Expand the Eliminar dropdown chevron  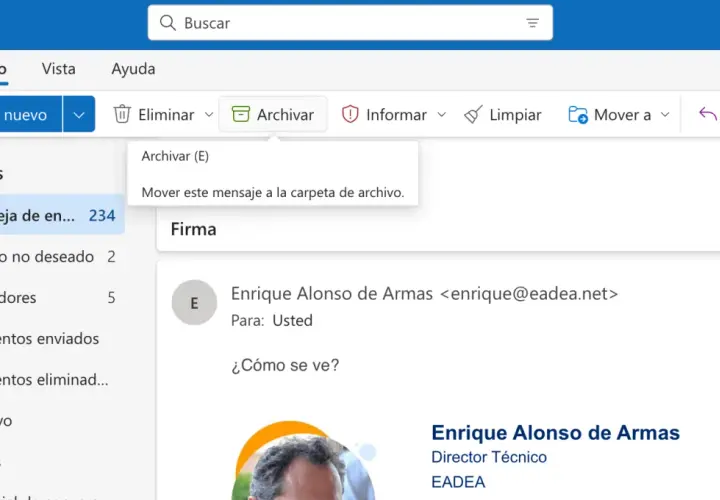(208, 114)
